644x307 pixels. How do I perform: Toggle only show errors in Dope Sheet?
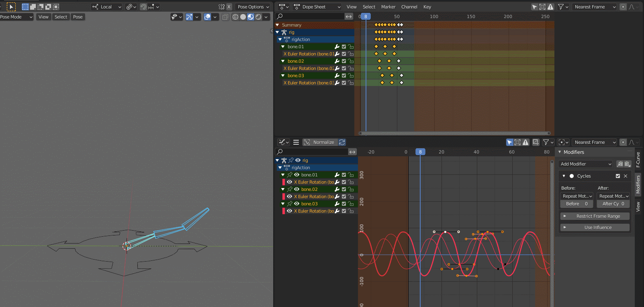click(550, 7)
